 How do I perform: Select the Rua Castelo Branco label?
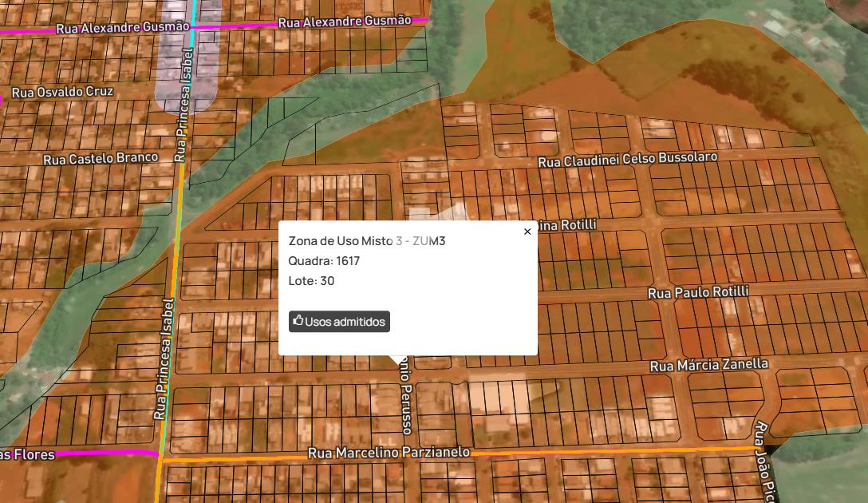pyautogui.click(x=101, y=159)
